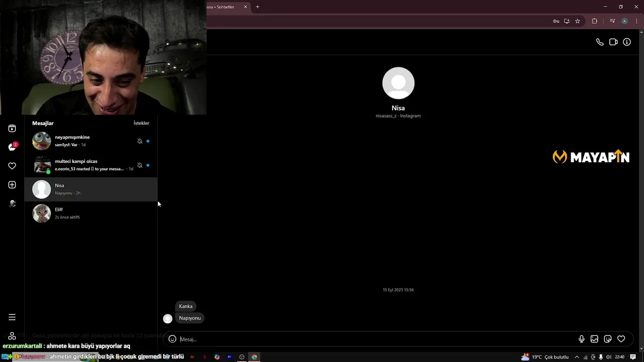Open conversation information panel
Viewport: 644px width, 362px height.
[627, 42]
